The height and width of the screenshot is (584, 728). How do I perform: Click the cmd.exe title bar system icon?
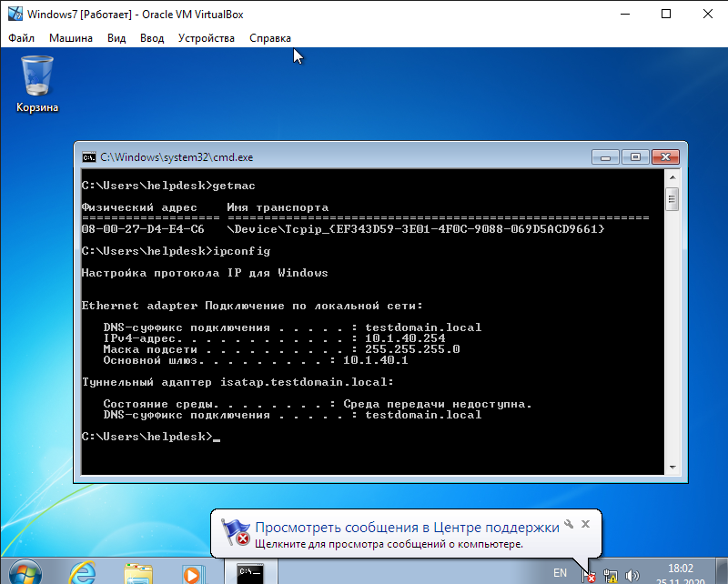coord(88,156)
